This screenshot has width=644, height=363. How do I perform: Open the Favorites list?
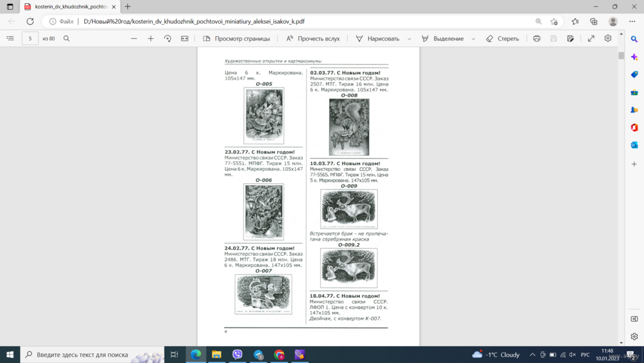[575, 21]
